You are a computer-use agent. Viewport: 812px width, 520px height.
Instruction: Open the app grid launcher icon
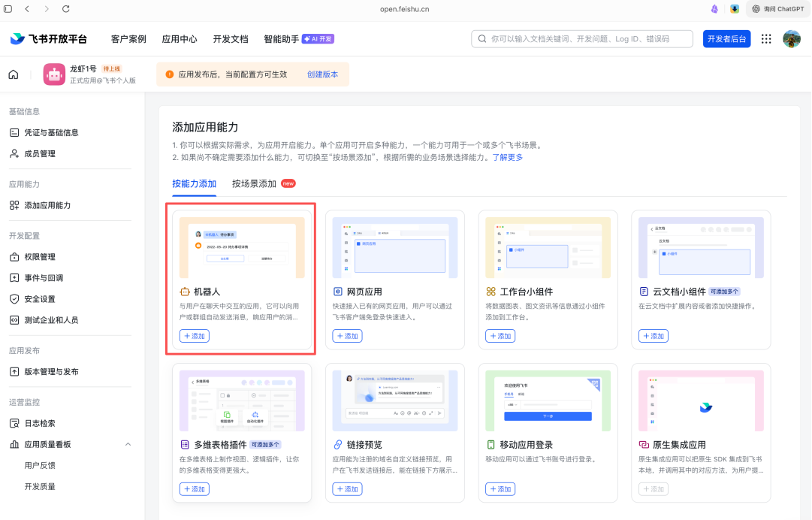[x=766, y=39]
